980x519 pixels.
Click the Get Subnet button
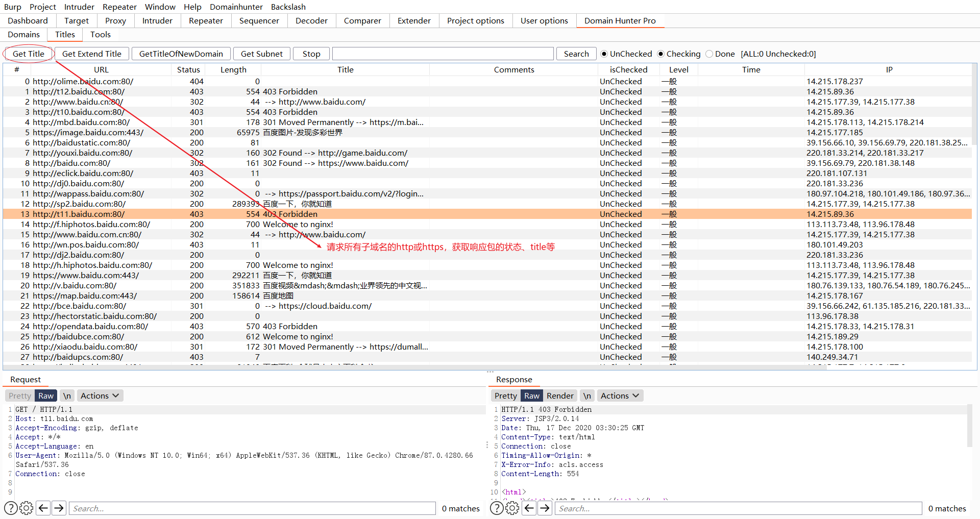click(x=262, y=54)
